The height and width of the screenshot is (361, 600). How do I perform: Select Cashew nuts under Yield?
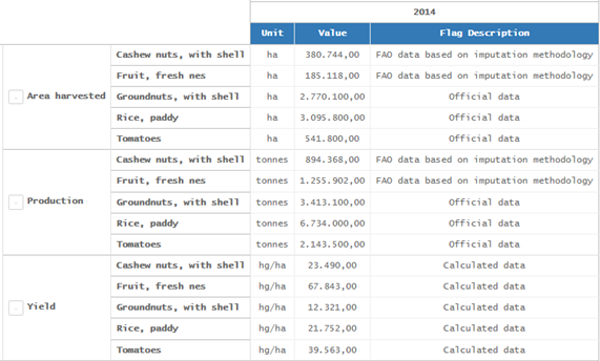pyautogui.click(x=180, y=265)
